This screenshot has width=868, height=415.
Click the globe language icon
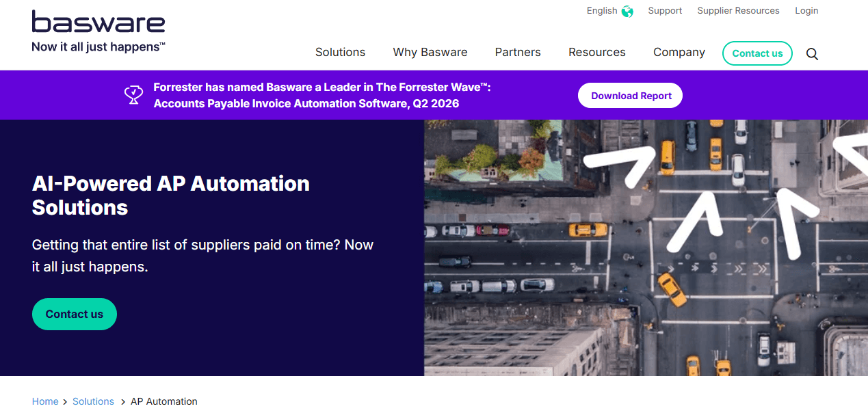point(627,11)
